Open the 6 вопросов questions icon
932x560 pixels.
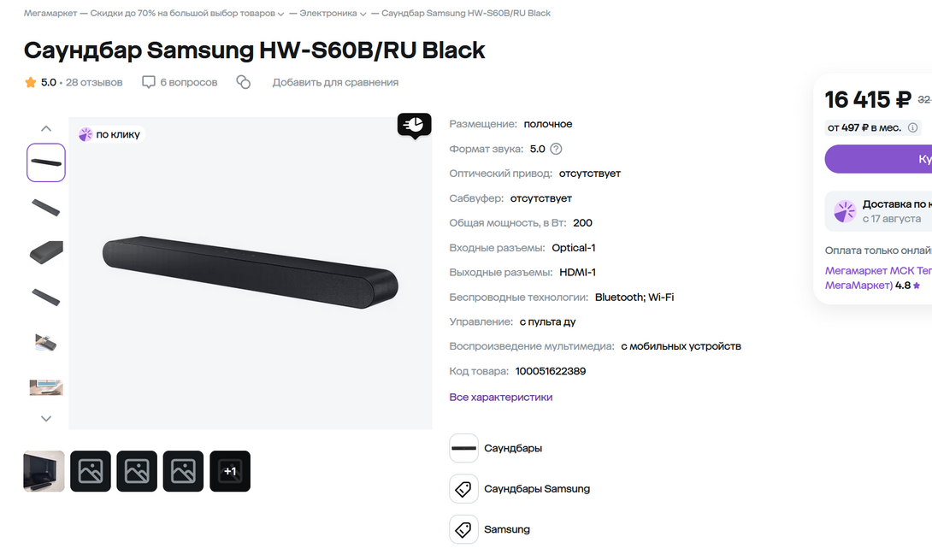(x=149, y=82)
